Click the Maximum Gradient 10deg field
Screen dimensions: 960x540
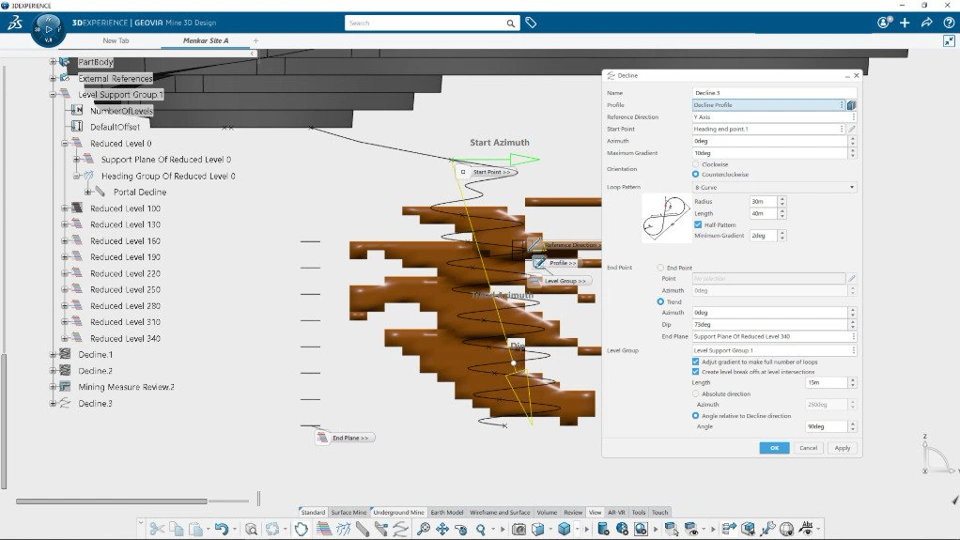(770, 153)
